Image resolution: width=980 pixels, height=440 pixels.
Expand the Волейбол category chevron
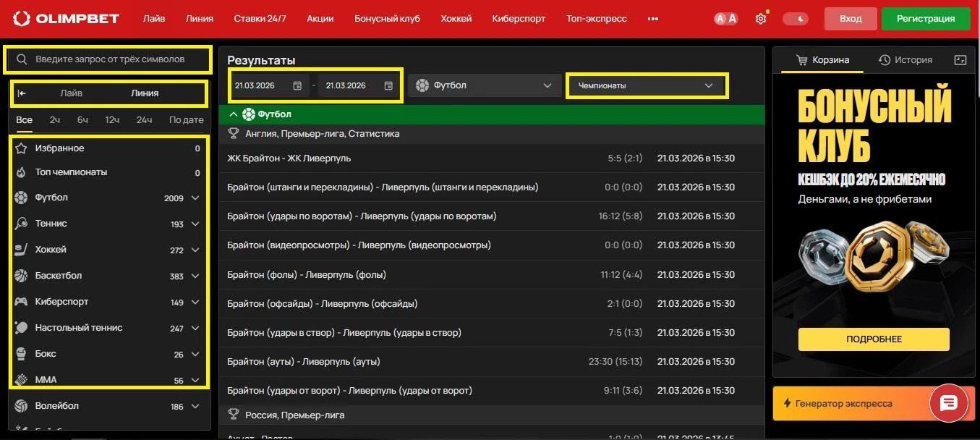[195, 405]
